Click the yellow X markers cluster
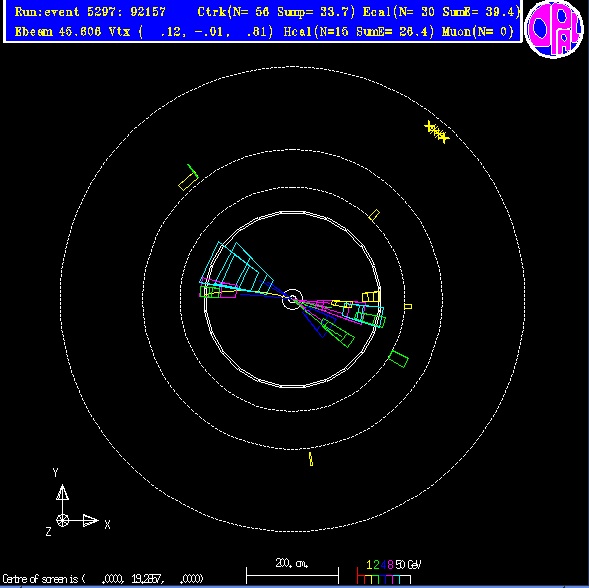The height and width of the screenshot is (588, 589). click(437, 132)
